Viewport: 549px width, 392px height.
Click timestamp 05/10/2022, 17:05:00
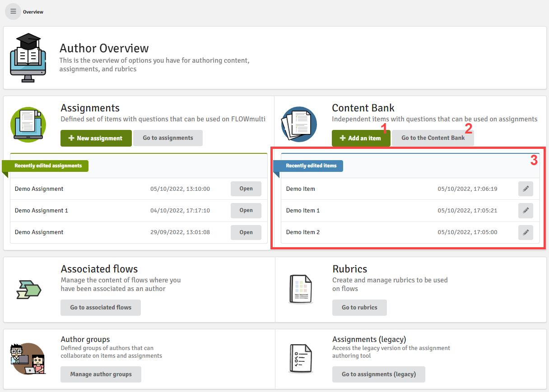pyautogui.click(x=467, y=232)
